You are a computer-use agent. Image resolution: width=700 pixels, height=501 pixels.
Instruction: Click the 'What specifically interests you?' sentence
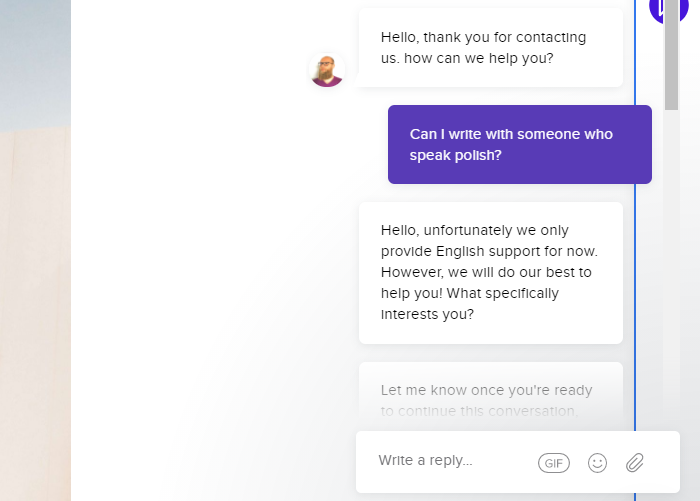[470, 304]
